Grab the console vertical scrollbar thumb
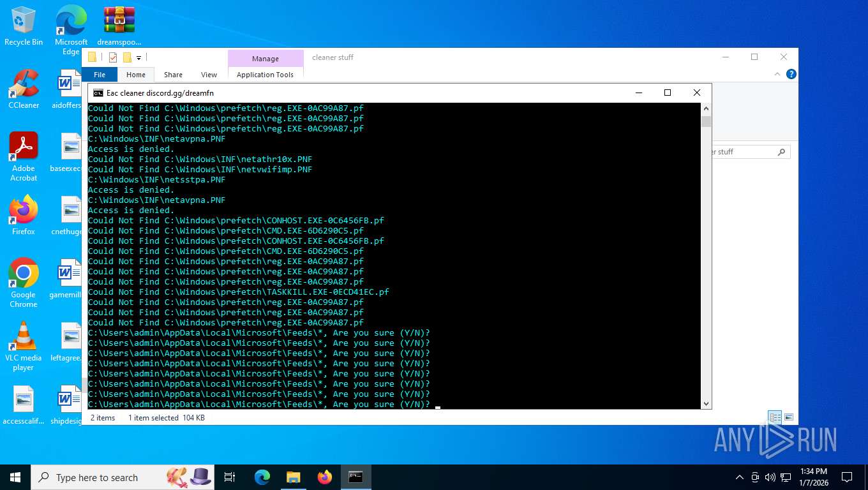The height and width of the screenshot is (490, 868). point(706,121)
